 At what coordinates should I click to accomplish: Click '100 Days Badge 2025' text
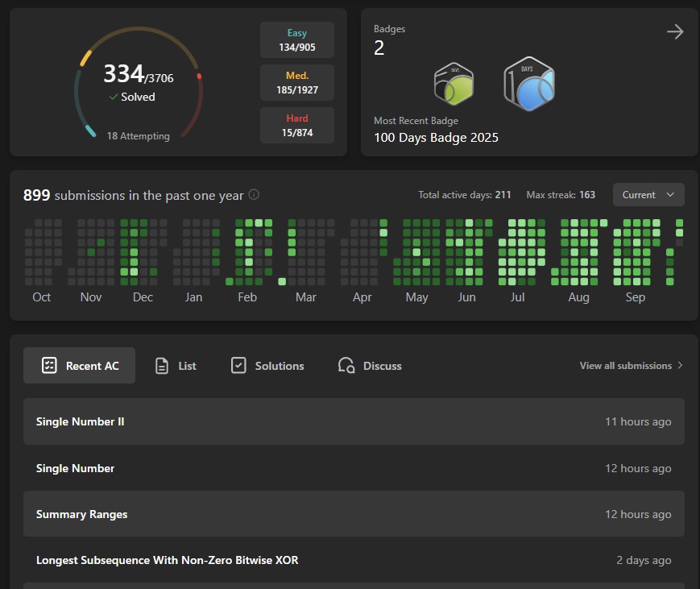click(436, 138)
